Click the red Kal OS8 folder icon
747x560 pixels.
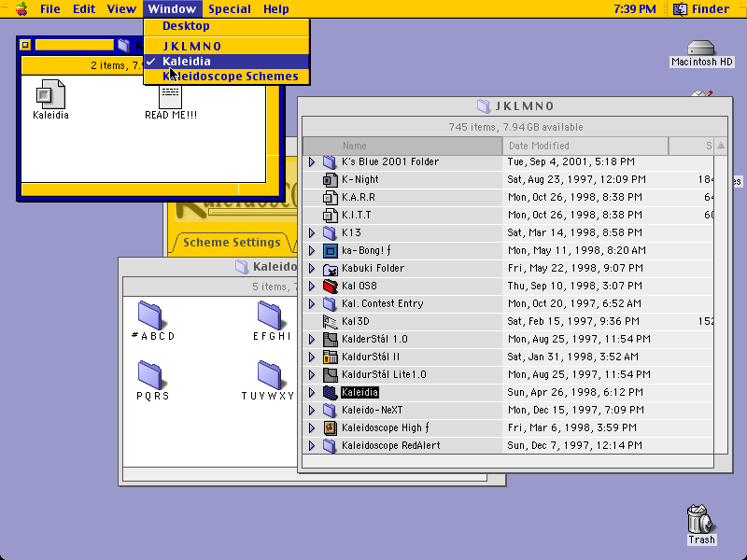pos(330,287)
